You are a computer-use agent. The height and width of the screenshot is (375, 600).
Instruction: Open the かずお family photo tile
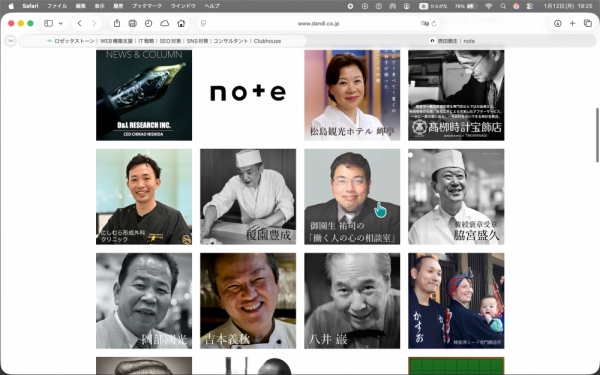(x=456, y=301)
